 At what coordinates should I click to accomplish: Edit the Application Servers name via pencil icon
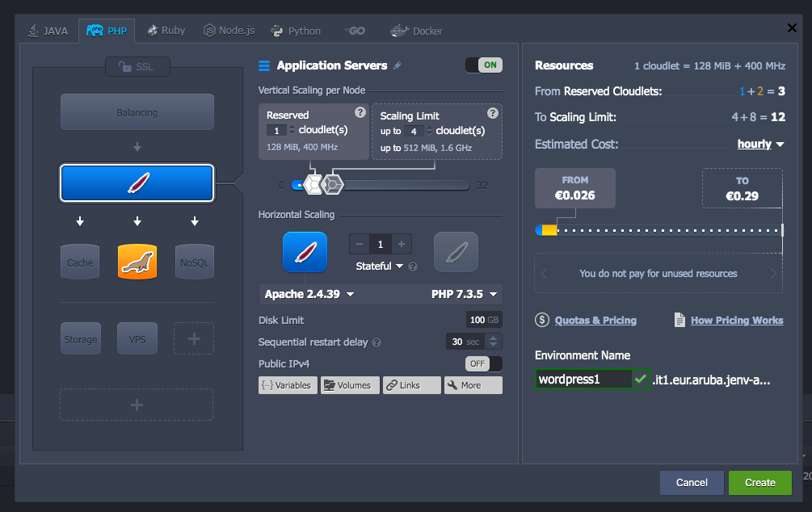pos(398,65)
